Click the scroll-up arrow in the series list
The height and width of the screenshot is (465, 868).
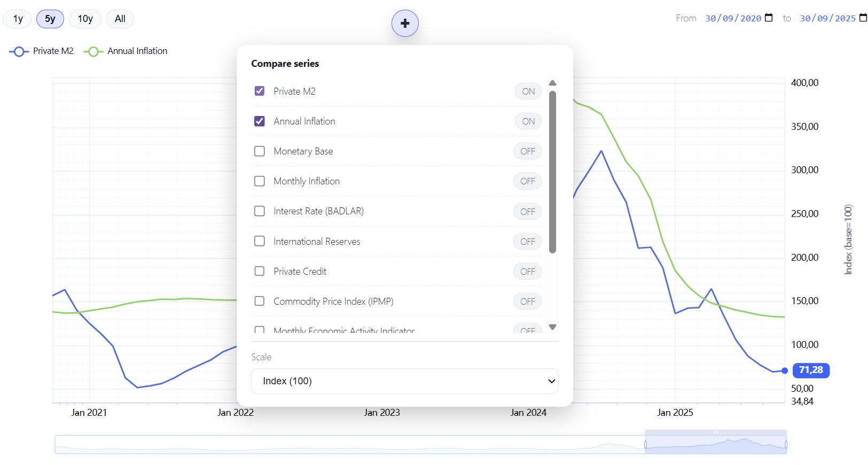tap(553, 83)
